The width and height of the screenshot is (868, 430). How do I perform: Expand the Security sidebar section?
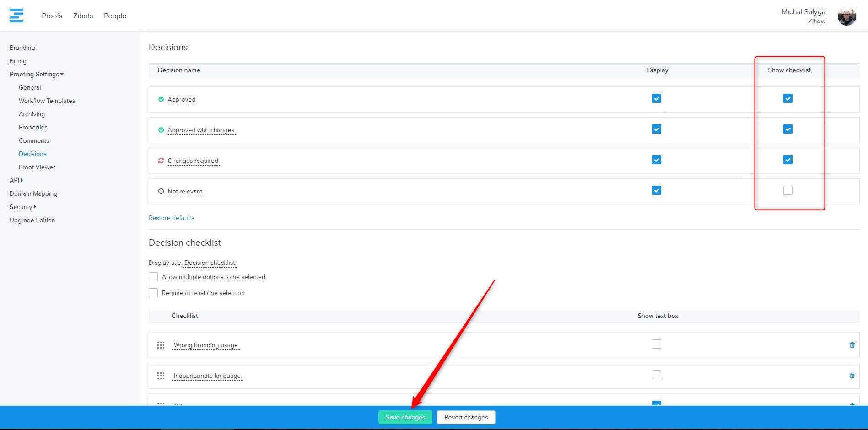pyautogui.click(x=23, y=207)
